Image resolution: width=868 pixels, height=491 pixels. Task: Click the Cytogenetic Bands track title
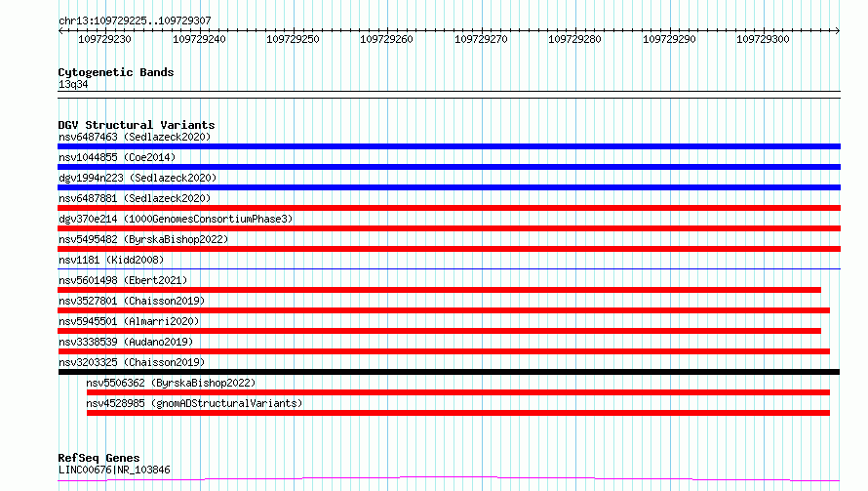point(116,72)
